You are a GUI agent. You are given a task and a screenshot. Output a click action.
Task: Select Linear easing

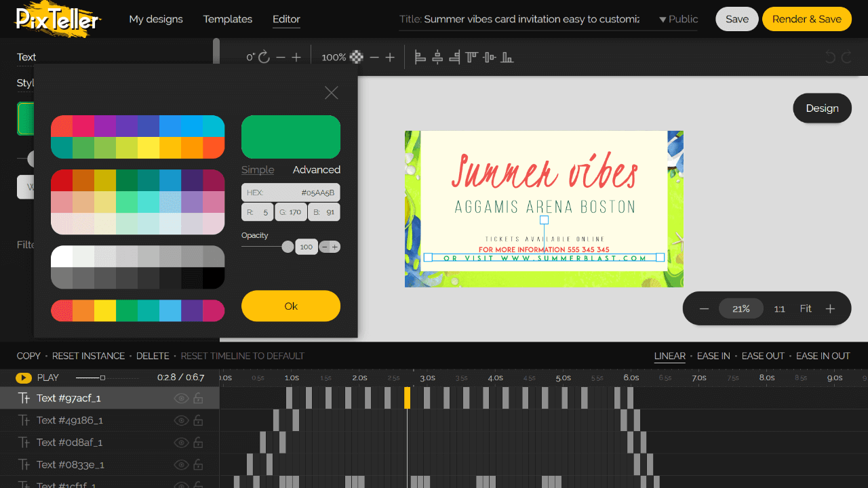click(x=670, y=356)
